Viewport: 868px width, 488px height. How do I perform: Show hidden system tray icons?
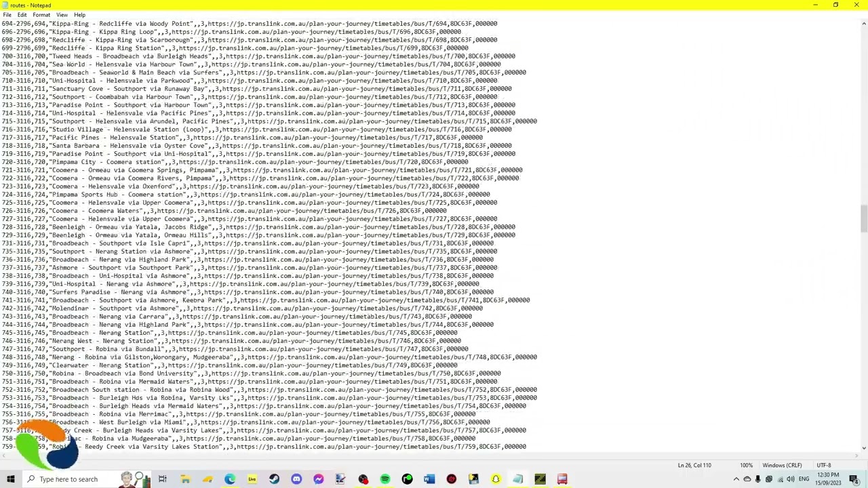pos(736,479)
